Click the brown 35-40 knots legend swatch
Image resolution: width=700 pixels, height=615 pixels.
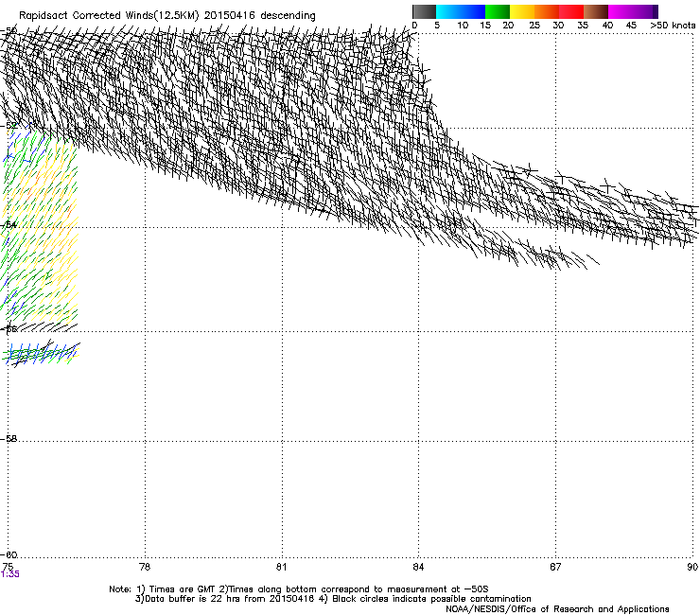pyautogui.click(x=596, y=11)
